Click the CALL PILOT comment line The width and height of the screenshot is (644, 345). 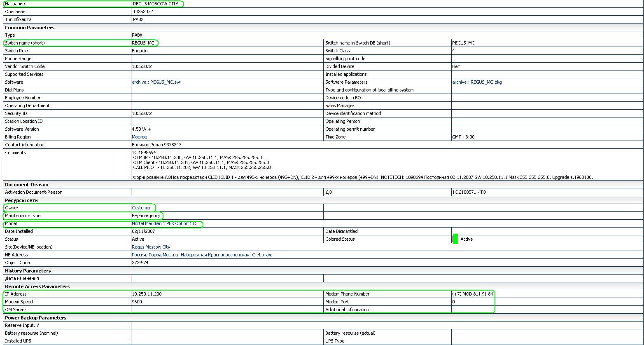point(202,167)
